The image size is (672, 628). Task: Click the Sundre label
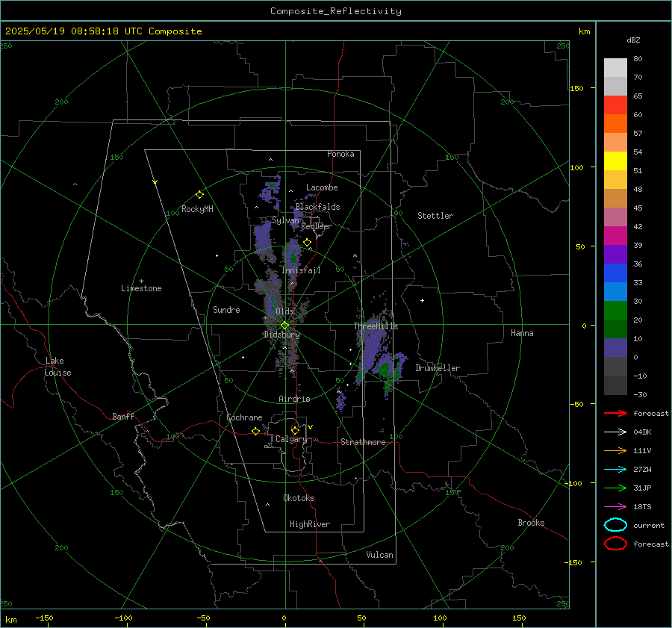click(x=226, y=309)
